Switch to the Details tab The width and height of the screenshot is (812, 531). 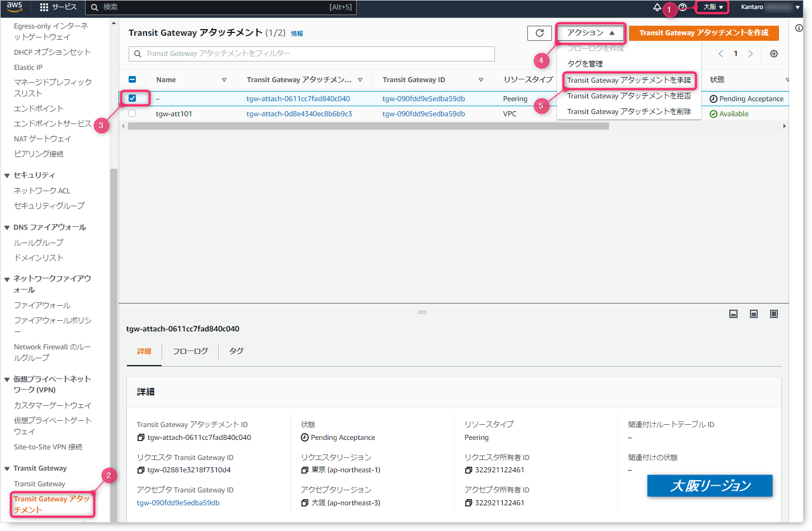[x=144, y=352]
